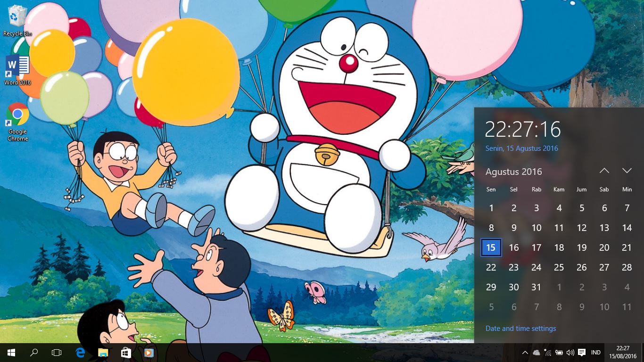The image size is (644, 362).
Task: Click the Min weekday column header
Action: coord(627,189)
